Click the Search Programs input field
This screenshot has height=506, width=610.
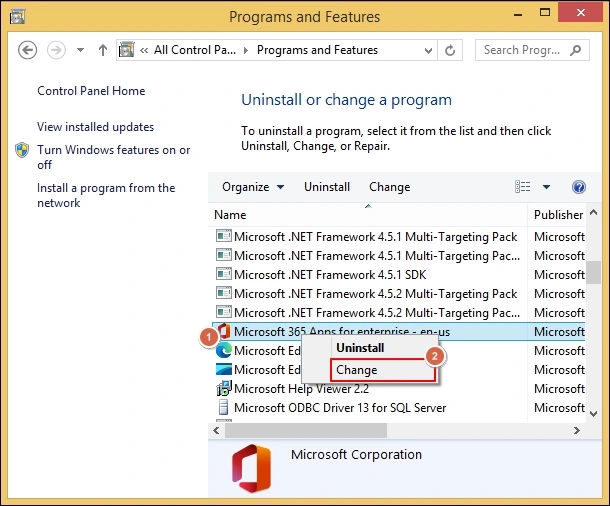coord(532,50)
